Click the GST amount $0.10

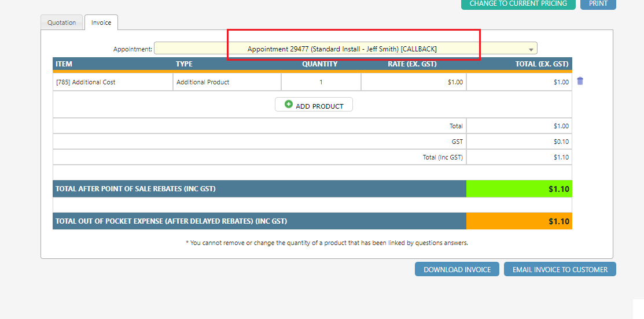tap(561, 142)
